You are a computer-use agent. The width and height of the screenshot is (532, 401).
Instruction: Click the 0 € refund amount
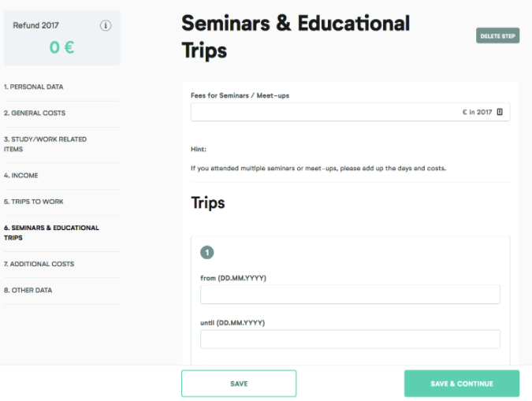click(x=61, y=47)
